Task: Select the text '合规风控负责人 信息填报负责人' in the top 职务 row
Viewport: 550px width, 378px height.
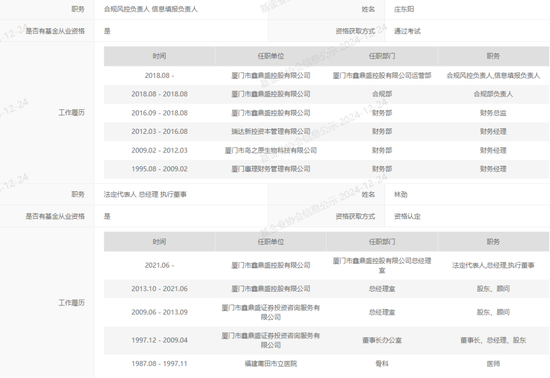Action: coord(150,9)
